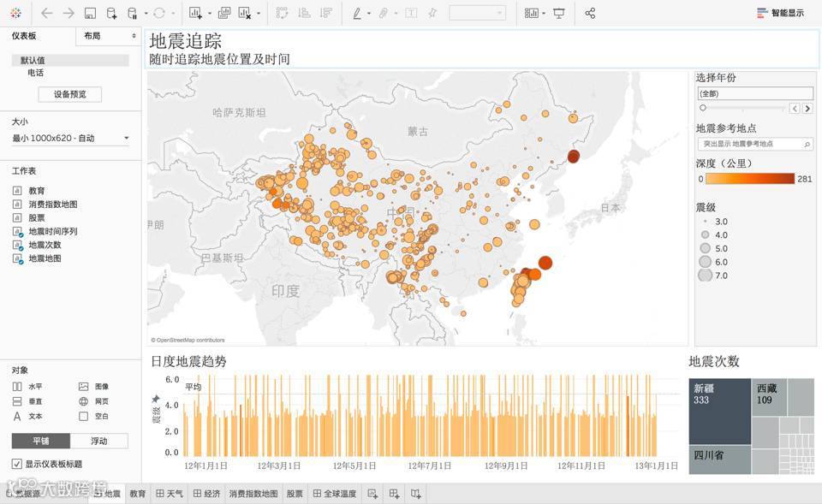This screenshot has height=504, width=822.
Task: Open the 消费指数地图 tab at the bottom
Action: click(253, 494)
